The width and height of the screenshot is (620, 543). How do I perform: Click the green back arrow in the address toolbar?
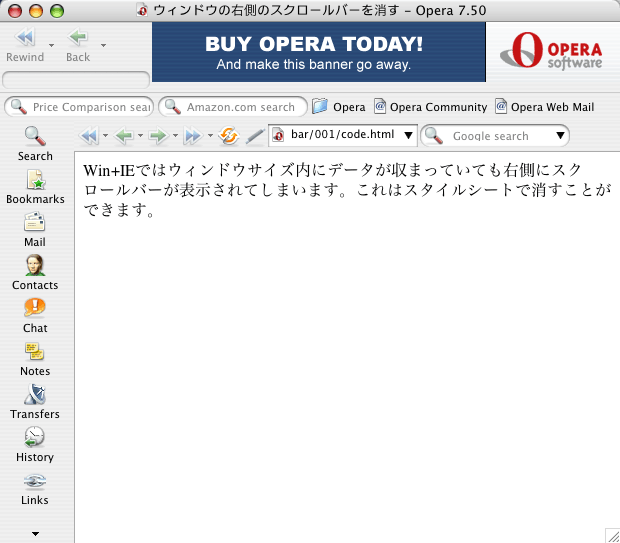click(124, 136)
